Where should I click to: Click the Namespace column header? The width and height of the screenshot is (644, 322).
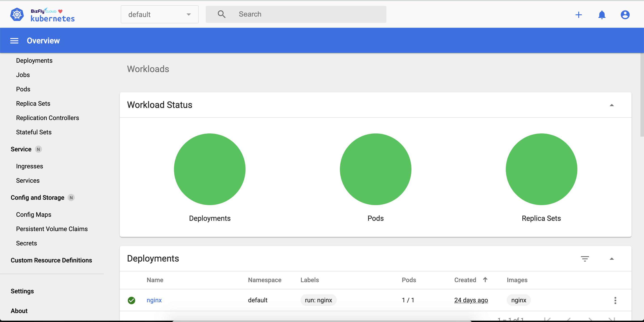[265, 280]
